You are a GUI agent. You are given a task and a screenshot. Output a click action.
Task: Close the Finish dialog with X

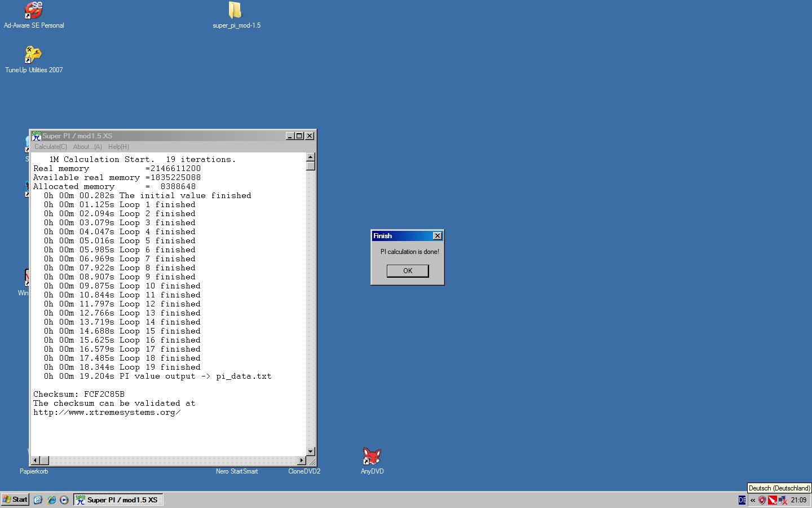coord(437,236)
